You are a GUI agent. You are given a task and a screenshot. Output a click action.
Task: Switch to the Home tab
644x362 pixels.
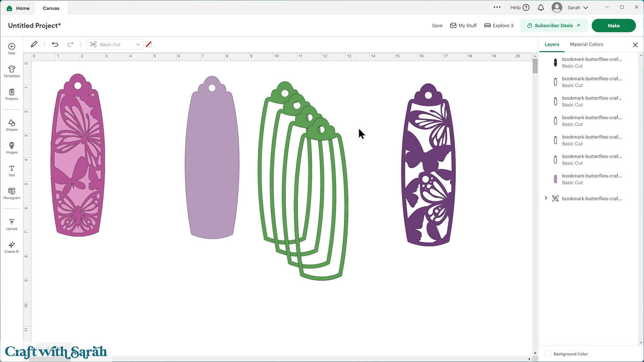(x=18, y=8)
